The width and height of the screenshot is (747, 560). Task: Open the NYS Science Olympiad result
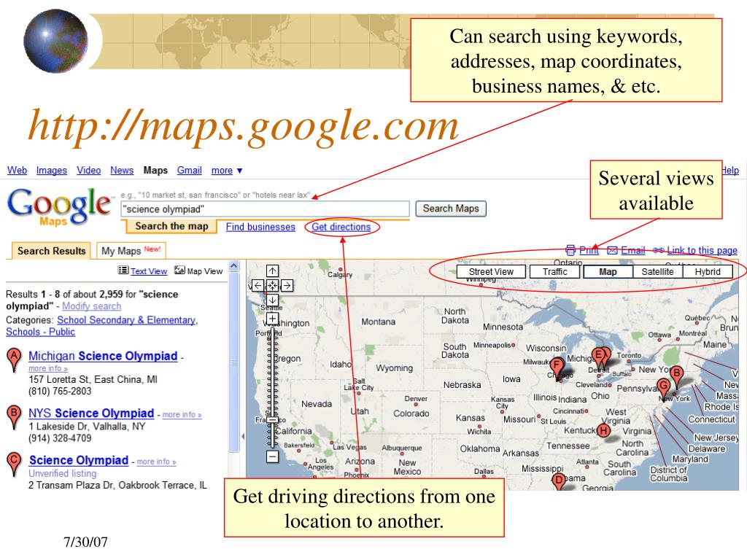(91, 413)
